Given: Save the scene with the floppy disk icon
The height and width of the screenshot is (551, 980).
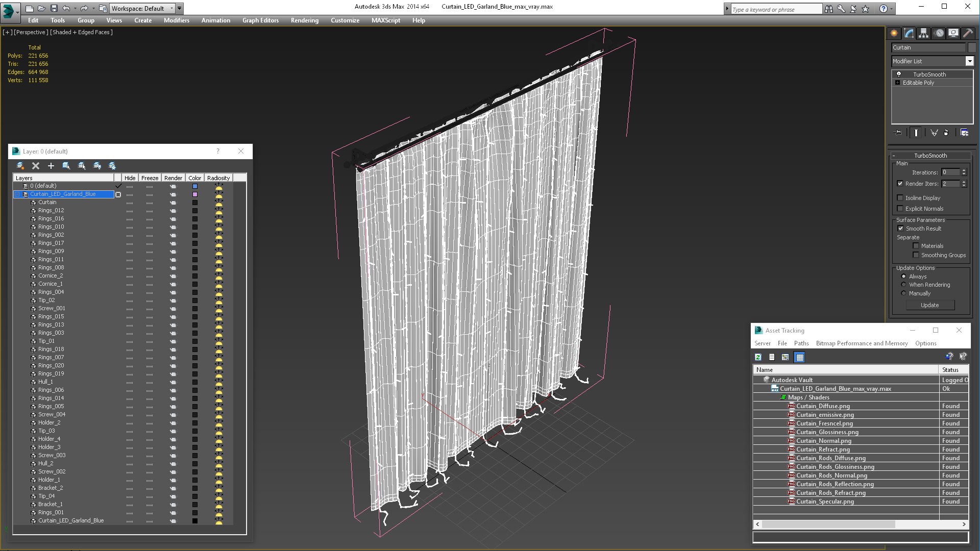Looking at the screenshot, I should coord(53,8).
